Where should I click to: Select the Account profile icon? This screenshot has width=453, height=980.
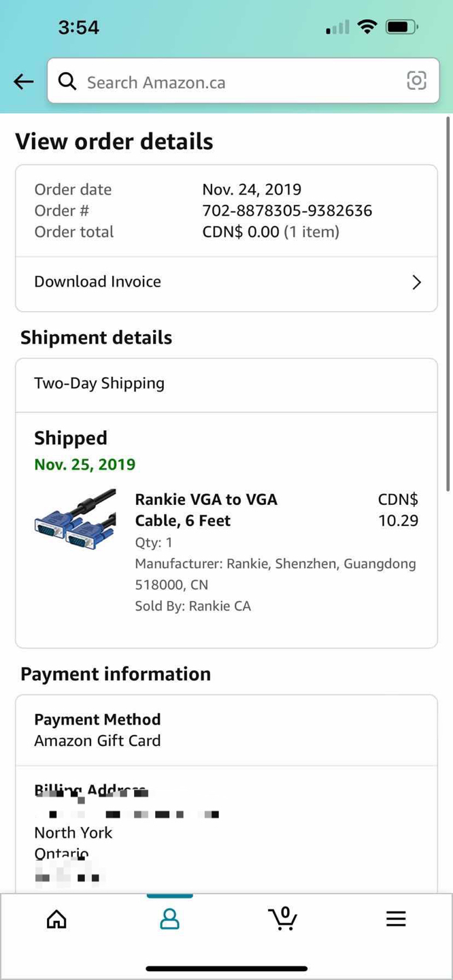tap(170, 919)
